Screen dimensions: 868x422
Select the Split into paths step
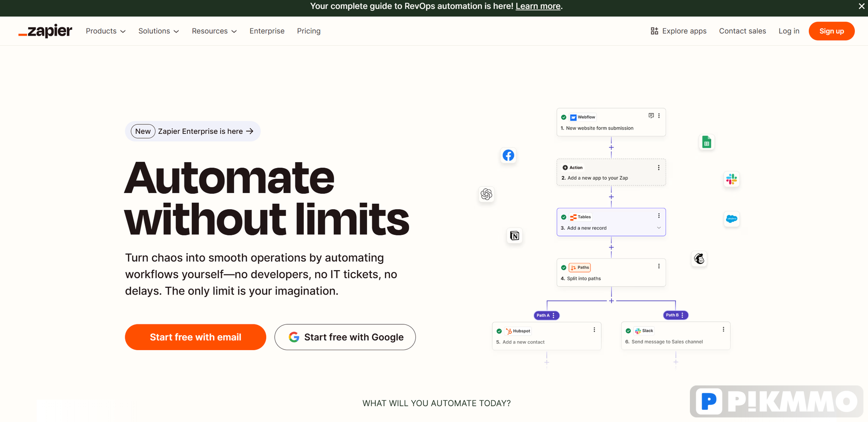click(611, 272)
